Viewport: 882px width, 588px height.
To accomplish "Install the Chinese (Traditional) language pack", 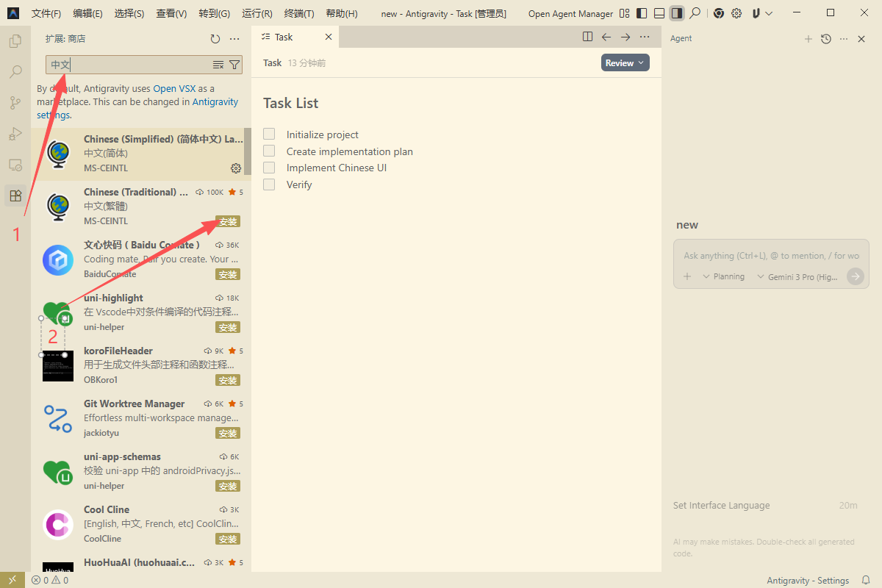I will (228, 221).
